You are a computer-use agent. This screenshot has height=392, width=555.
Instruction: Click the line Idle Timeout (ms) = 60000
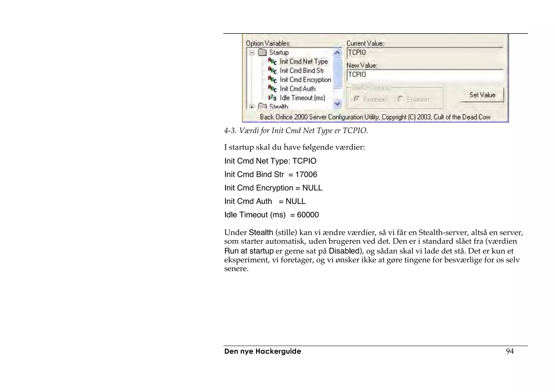(272, 215)
